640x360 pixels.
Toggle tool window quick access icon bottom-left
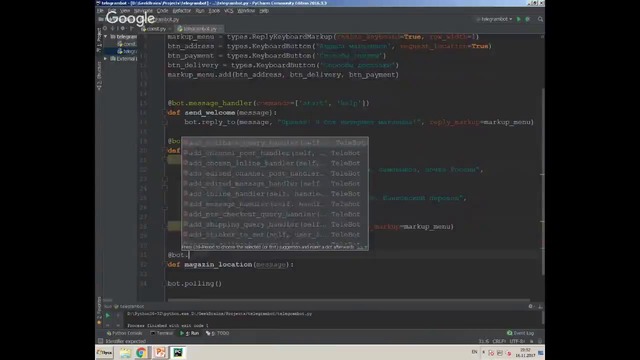(x=100, y=341)
